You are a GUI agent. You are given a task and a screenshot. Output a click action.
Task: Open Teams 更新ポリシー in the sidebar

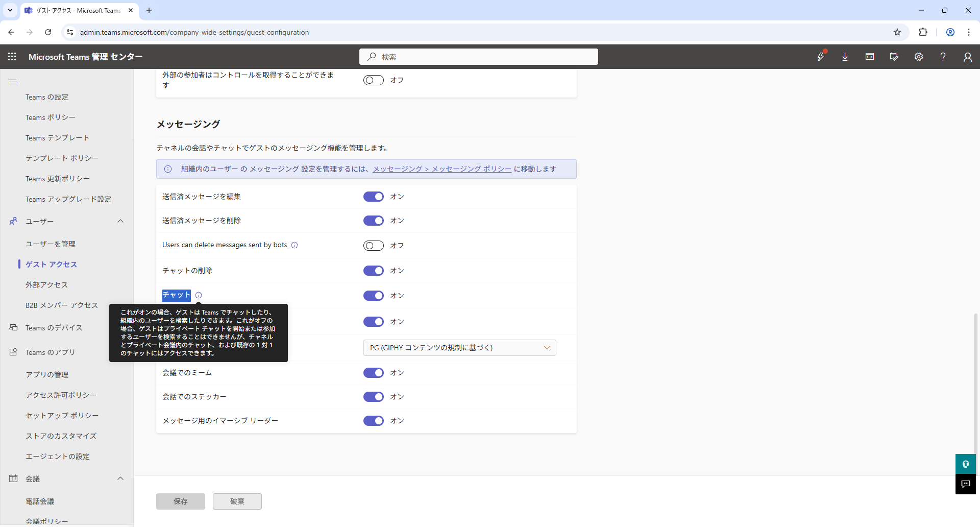58,179
